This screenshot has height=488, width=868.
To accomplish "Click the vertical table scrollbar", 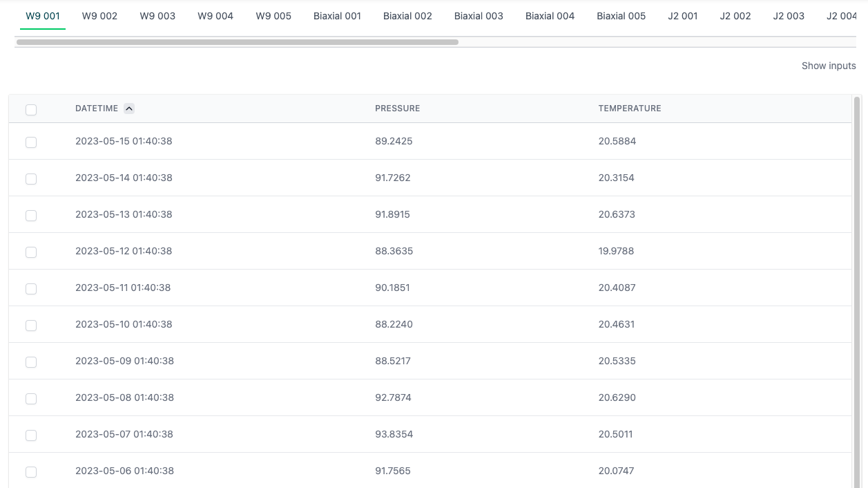I will point(857,276).
